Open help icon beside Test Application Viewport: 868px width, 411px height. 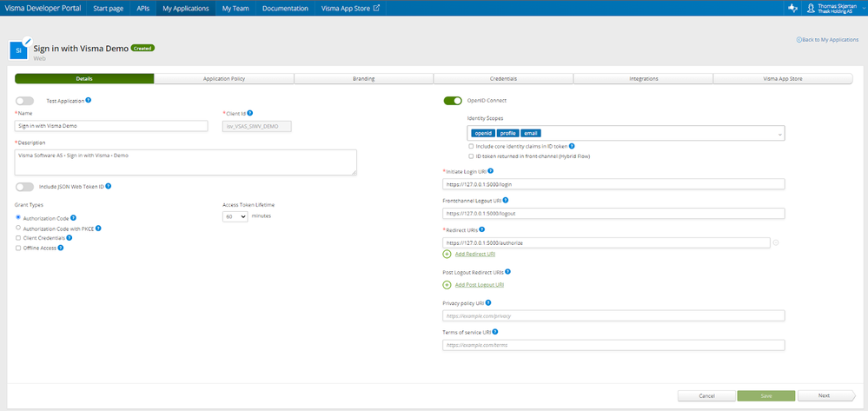tap(89, 100)
